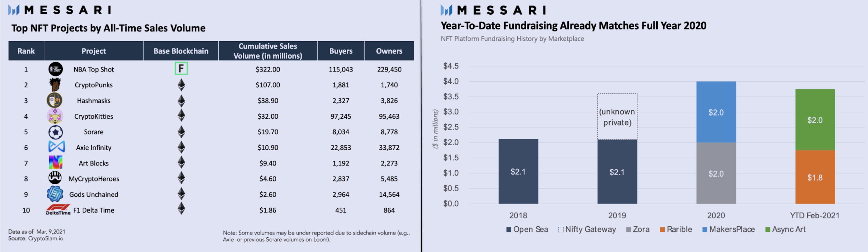The image size is (868, 252).
Task: Select the Buyers column header
Action: [341, 51]
